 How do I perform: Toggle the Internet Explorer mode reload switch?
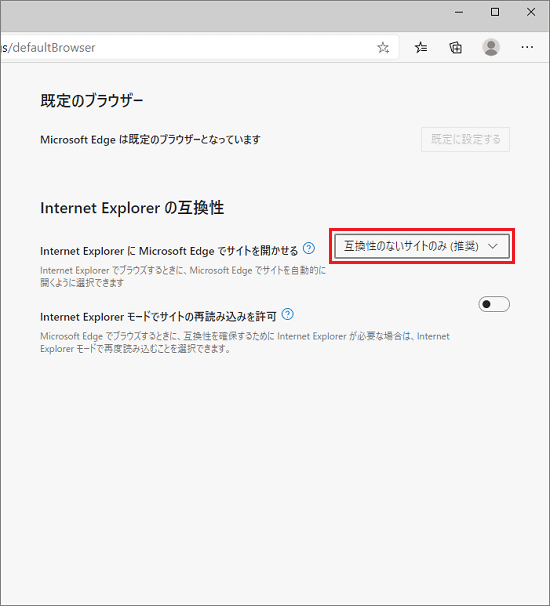point(494,304)
